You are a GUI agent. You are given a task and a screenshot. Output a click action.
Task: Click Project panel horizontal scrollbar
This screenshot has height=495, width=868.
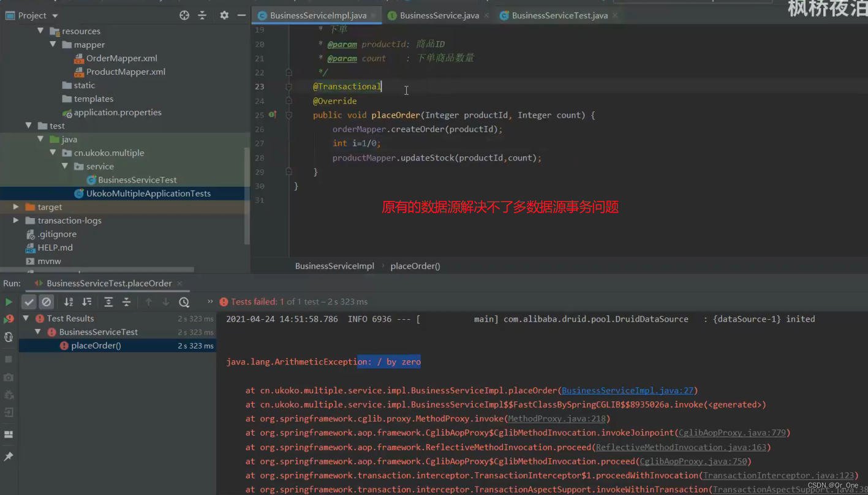[97, 270]
